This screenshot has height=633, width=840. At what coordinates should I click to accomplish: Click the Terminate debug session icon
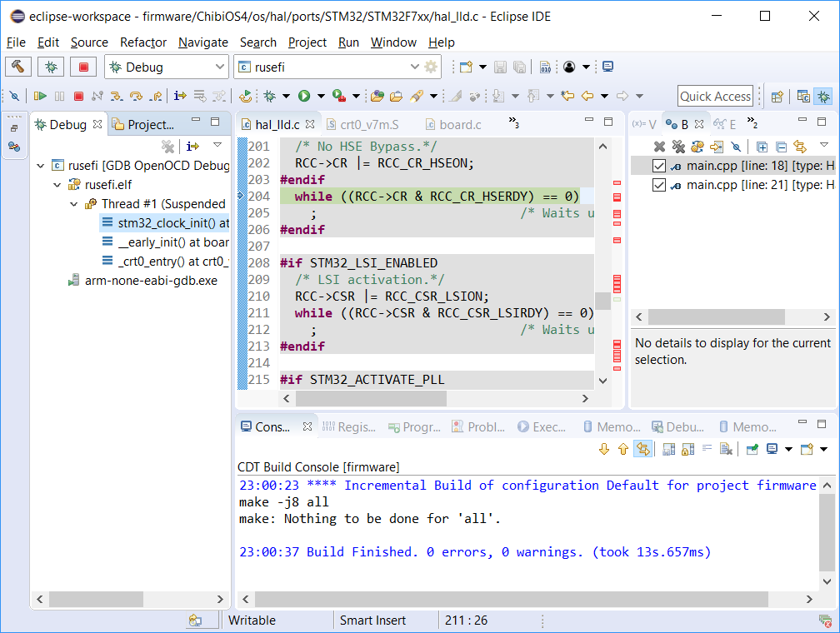click(77, 96)
